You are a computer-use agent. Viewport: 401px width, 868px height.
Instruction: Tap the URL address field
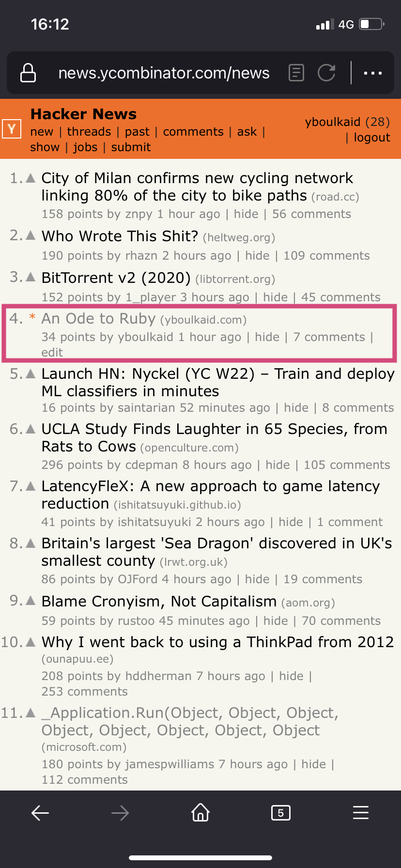164,73
